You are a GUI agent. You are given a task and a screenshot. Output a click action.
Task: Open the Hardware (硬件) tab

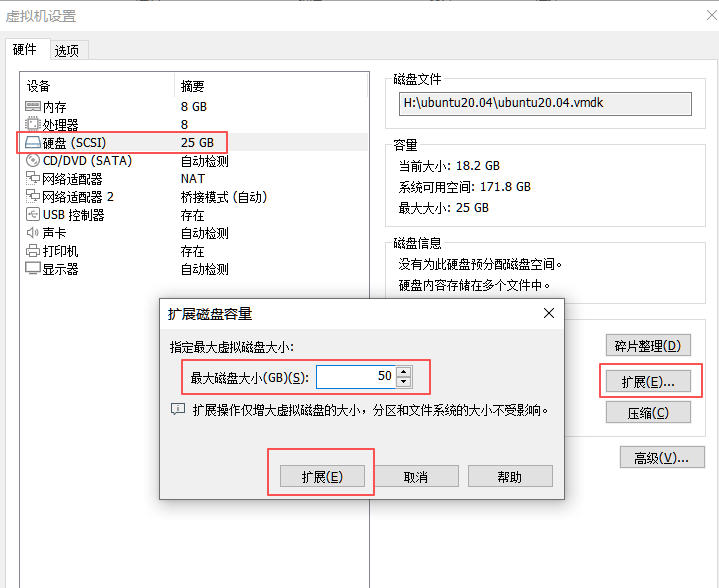pyautogui.click(x=25, y=50)
